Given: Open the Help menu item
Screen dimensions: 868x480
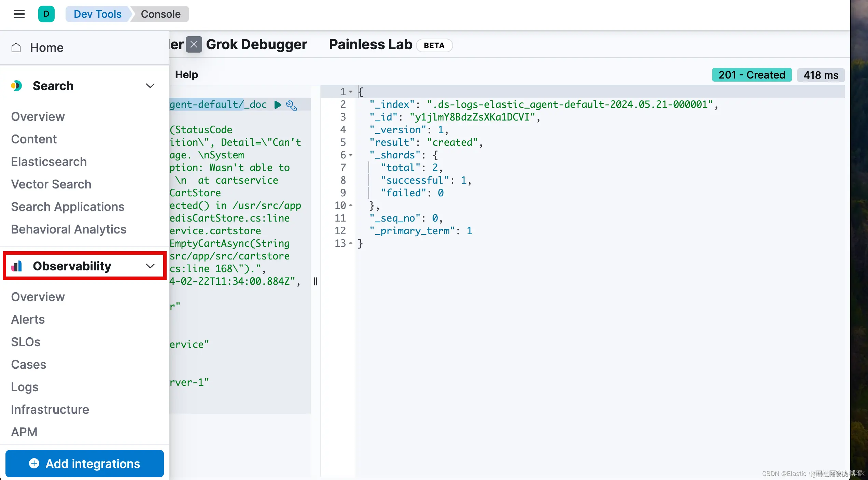Looking at the screenshot, I should pyautogui.click(x=186, y=74).
